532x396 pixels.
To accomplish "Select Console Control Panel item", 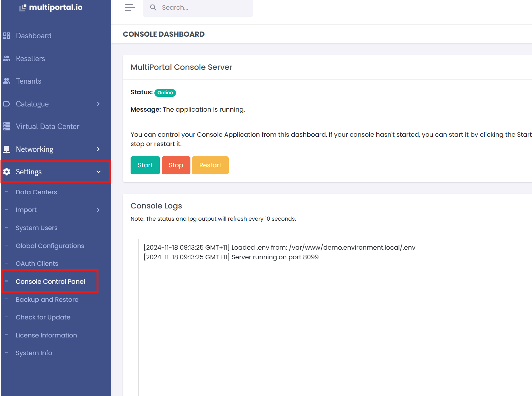I will pos(50,281).
